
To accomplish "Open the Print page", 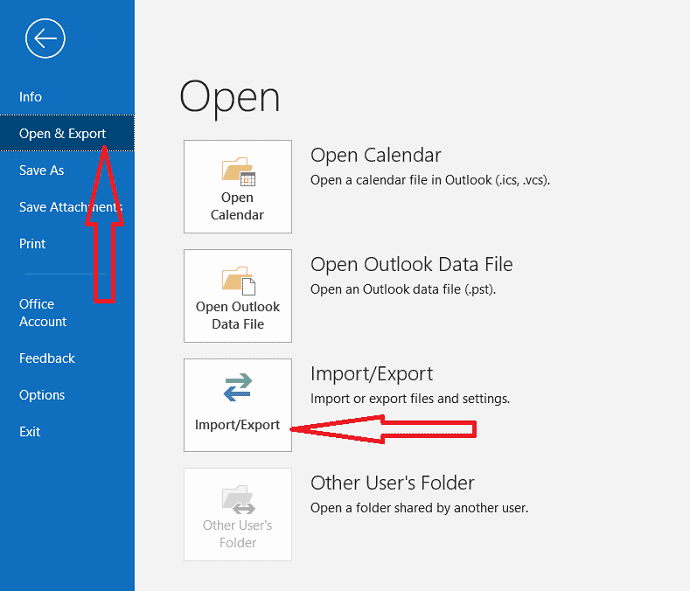I will pyautogui.click(x=32, y=243).
